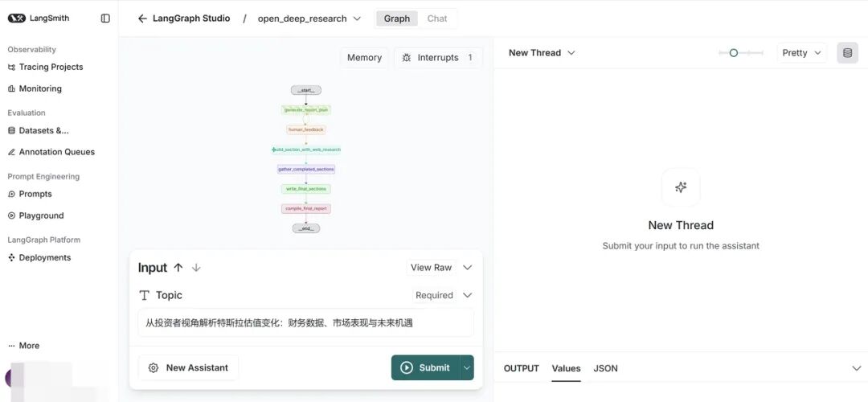868x402 pixels.
Task: Collapse the output panel chevron
Action: [857, 368]
